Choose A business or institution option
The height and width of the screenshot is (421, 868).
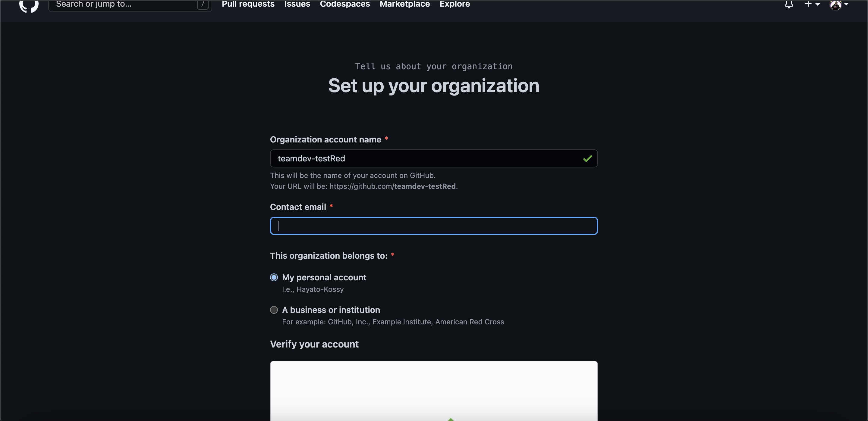tap(274, 310)
